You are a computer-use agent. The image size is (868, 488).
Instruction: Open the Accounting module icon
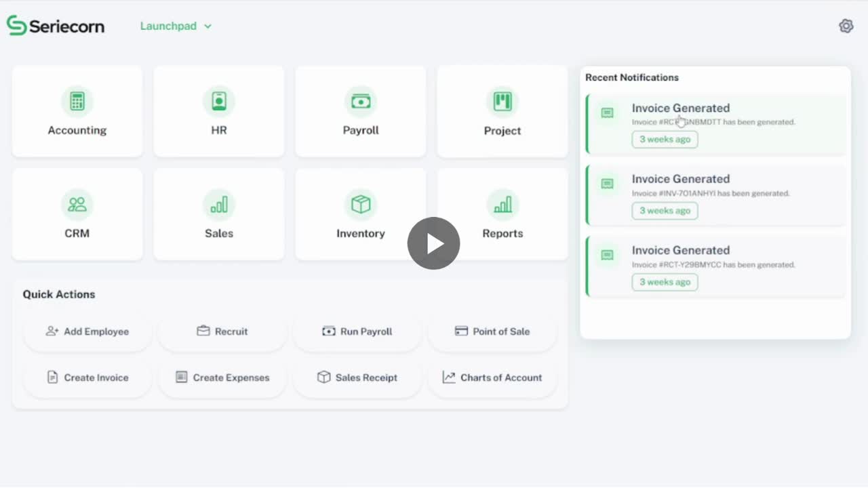pyautogui.click(x=77, y=102)
